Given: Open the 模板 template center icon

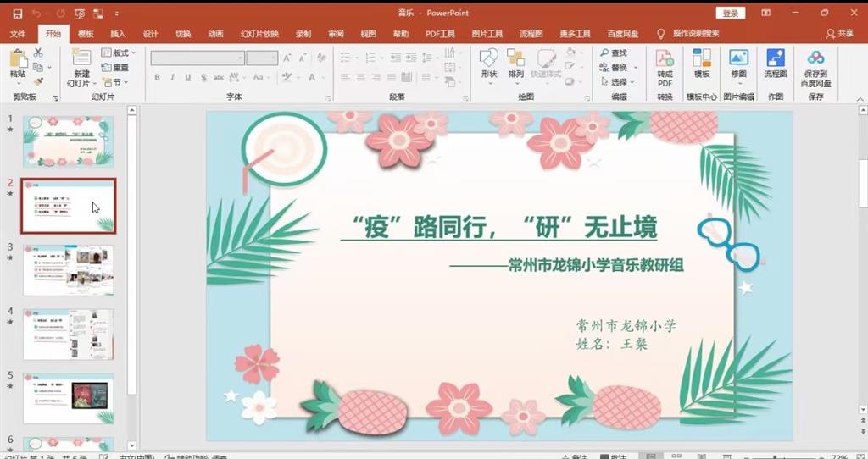Looking at the screenshot, I should (x=702, y=63).
